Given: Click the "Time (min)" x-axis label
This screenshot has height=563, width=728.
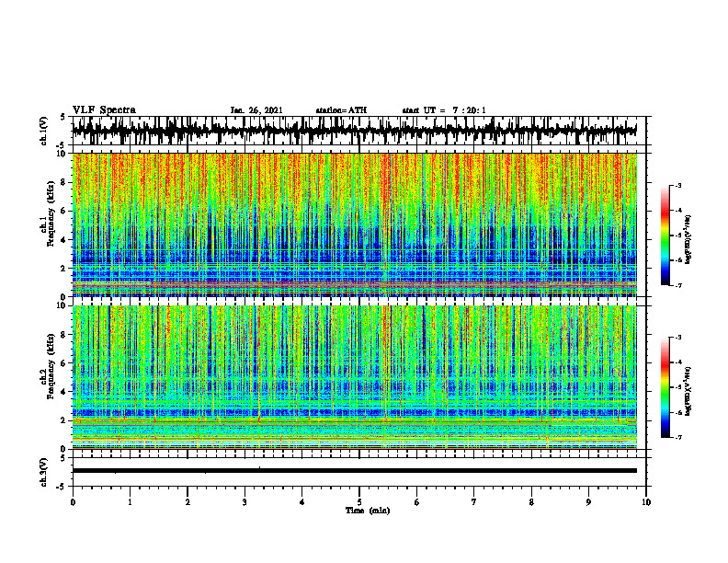Looking at the screenshot, I should click(x=368, y=511).
